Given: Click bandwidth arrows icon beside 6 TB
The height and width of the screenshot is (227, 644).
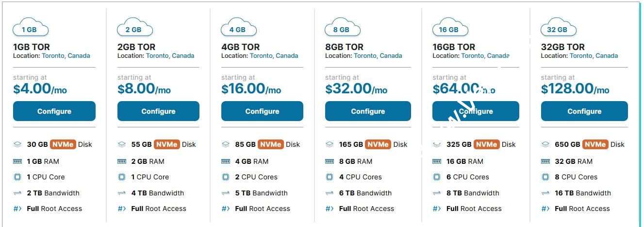Looking at the screenshot, I should [x=330, y=193].
